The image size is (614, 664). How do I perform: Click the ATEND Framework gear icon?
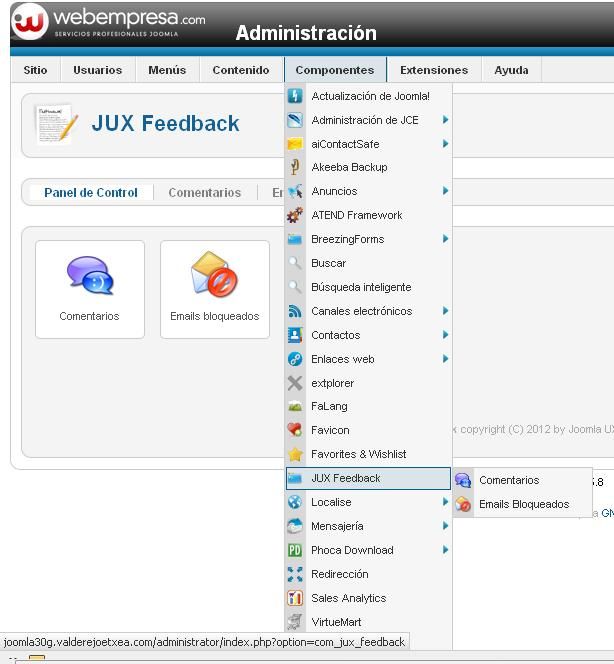click(295, 215)
